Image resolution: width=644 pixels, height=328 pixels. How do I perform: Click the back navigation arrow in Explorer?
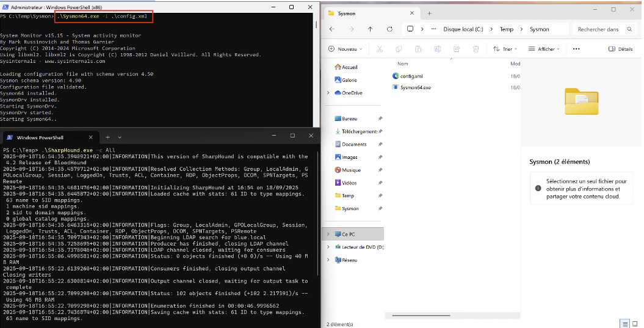click(331, 29)
